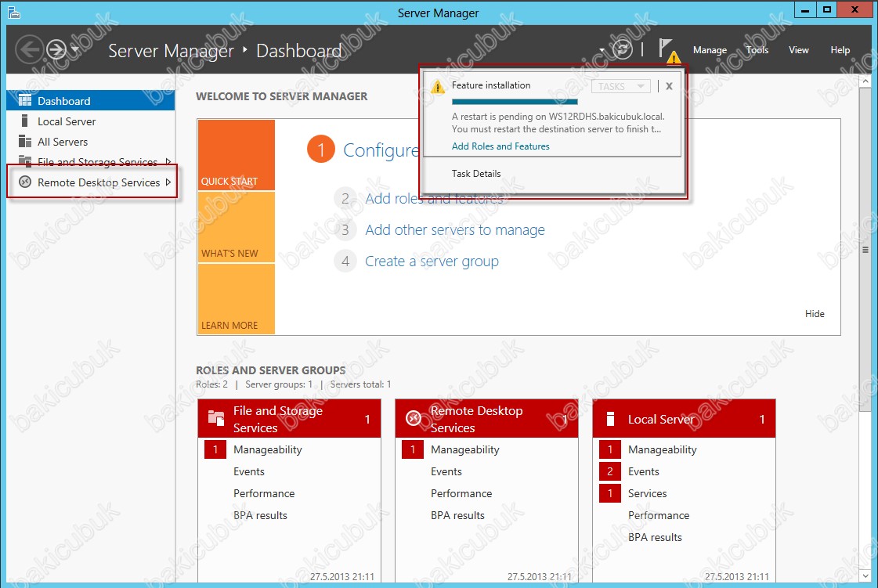This screenshot has width=878, height=588.
Task: Open the Remote Desktop Services tile header
Action: pyautogui.click(x=486, y=419)
